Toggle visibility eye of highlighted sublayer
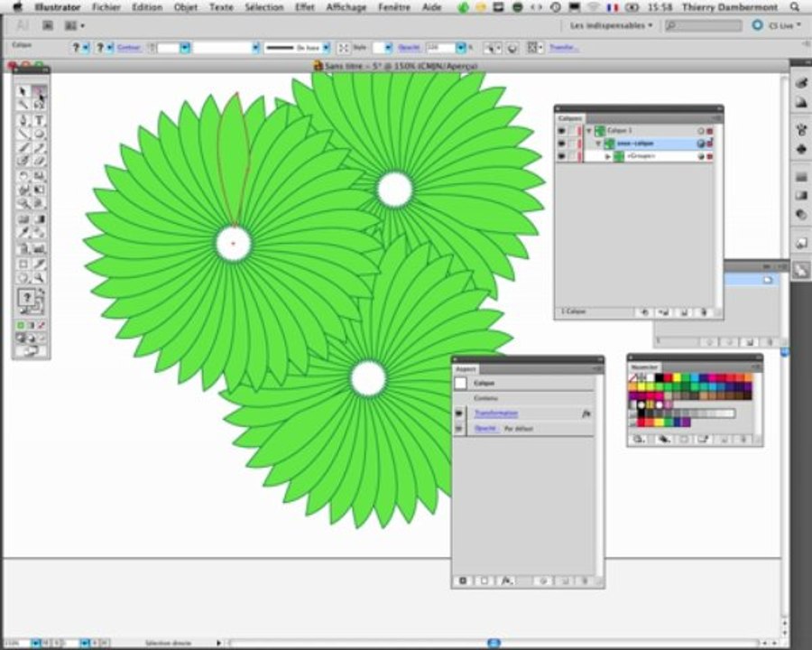The width and height of the screenshot is (812, 650). coord(562,144)
